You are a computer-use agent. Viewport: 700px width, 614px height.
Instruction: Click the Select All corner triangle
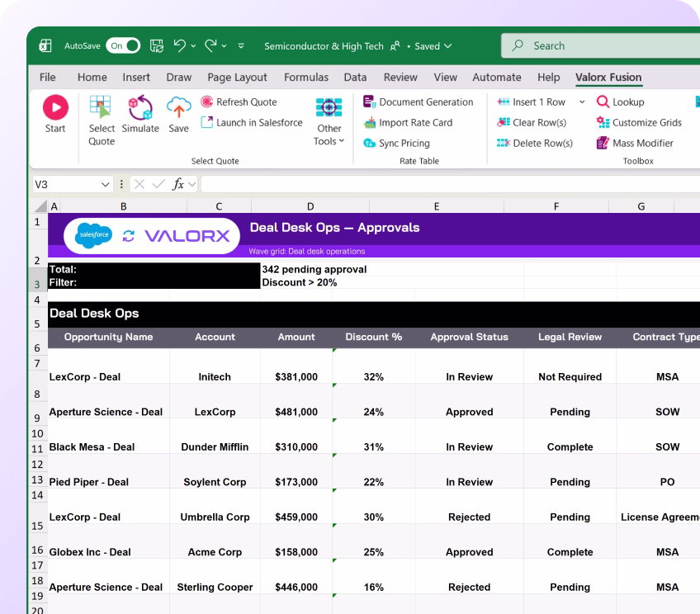41,205
